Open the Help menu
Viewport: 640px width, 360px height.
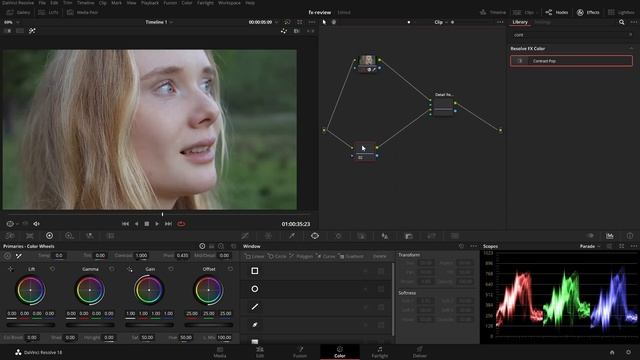tap(250, 3)
